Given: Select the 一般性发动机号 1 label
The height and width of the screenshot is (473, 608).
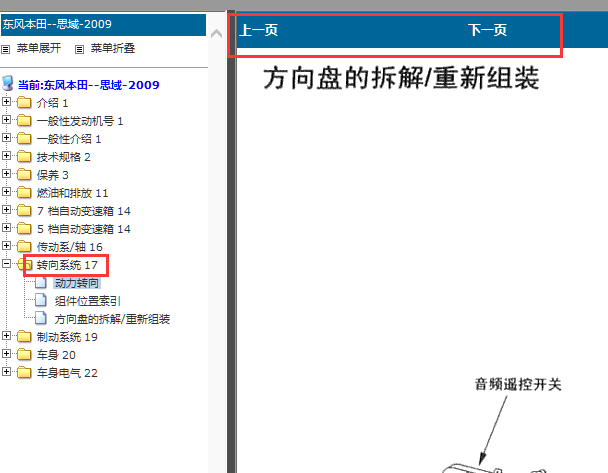Looking at the screenshot, I should [80, 121].
